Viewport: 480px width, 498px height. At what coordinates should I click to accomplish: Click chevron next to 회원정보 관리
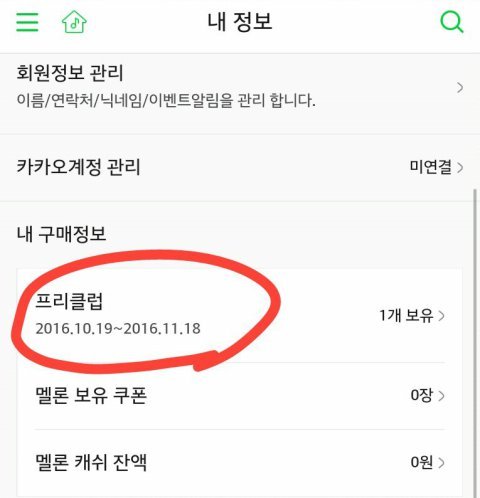460,88
